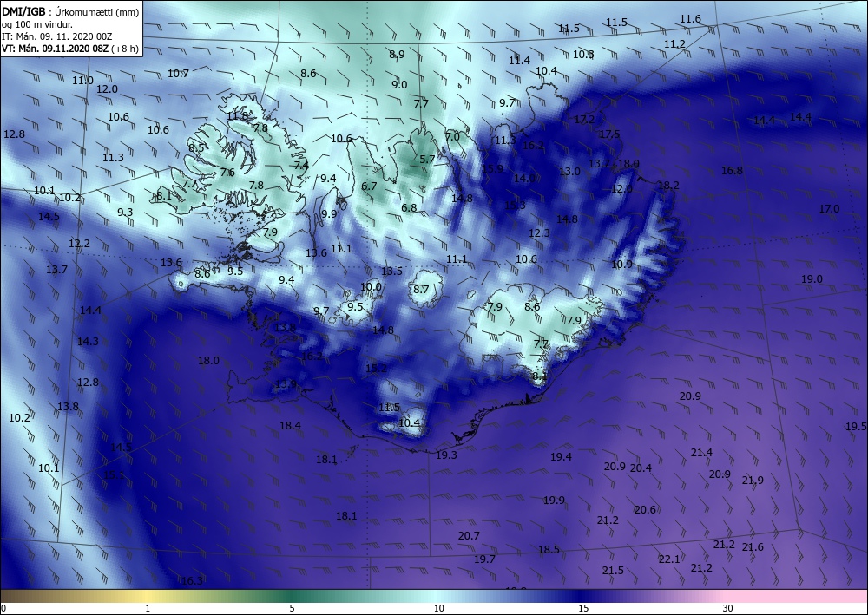Click the 'DMI/IGB : Úrkomumætti (mm)' title text

tap(70, 11)
